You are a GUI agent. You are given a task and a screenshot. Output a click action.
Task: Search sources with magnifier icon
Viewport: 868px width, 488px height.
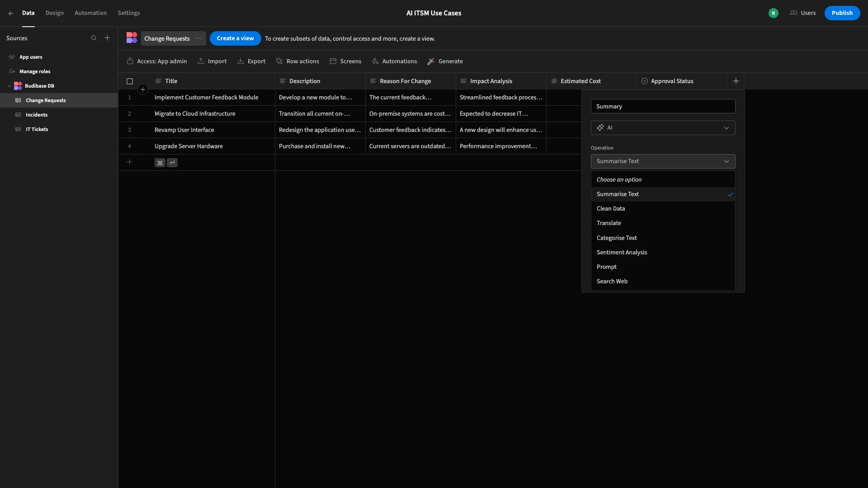(x=94, y=38)
